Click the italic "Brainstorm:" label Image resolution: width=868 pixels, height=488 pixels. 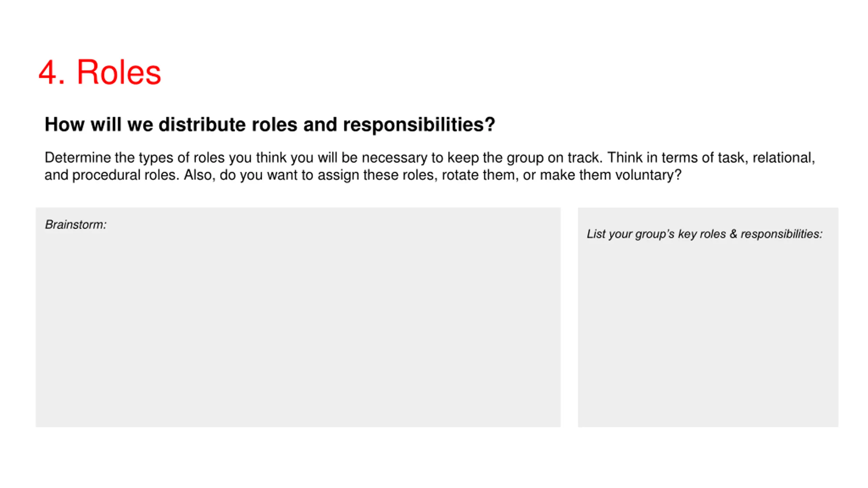coord(76,225)
